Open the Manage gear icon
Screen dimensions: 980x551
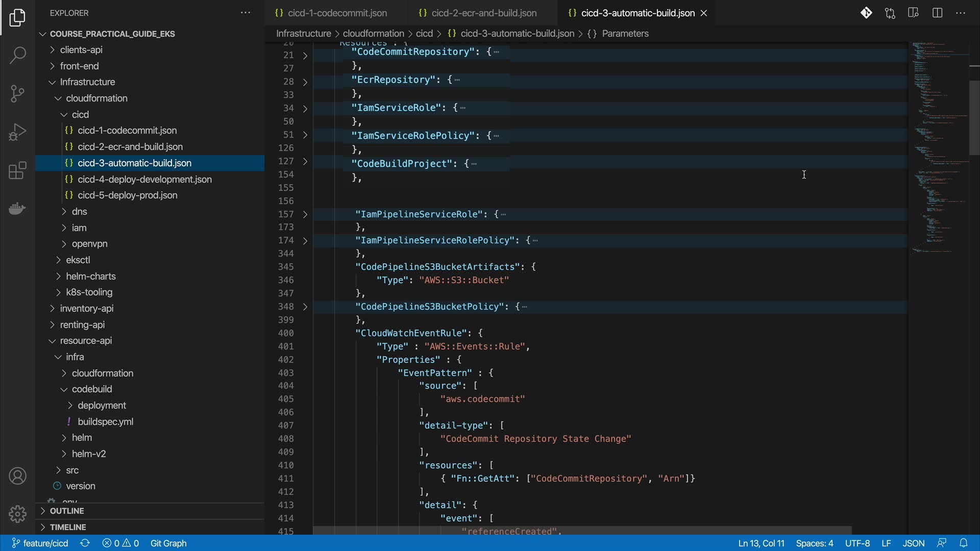pyautogui.click(x=17, y=514)
